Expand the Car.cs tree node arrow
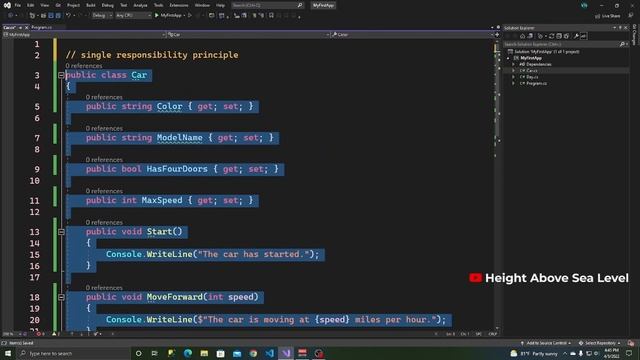Viewport: 640px width, 360px height. coord(513,71)
